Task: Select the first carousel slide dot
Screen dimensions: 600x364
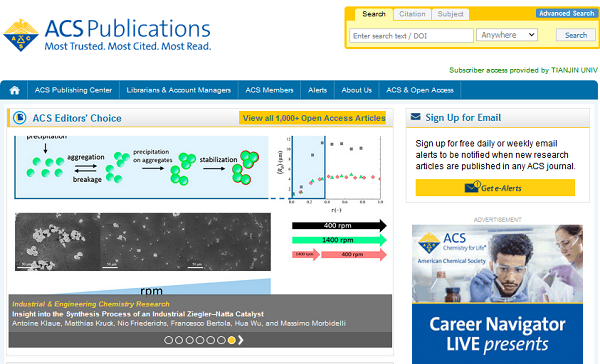Action: [168, 340]
